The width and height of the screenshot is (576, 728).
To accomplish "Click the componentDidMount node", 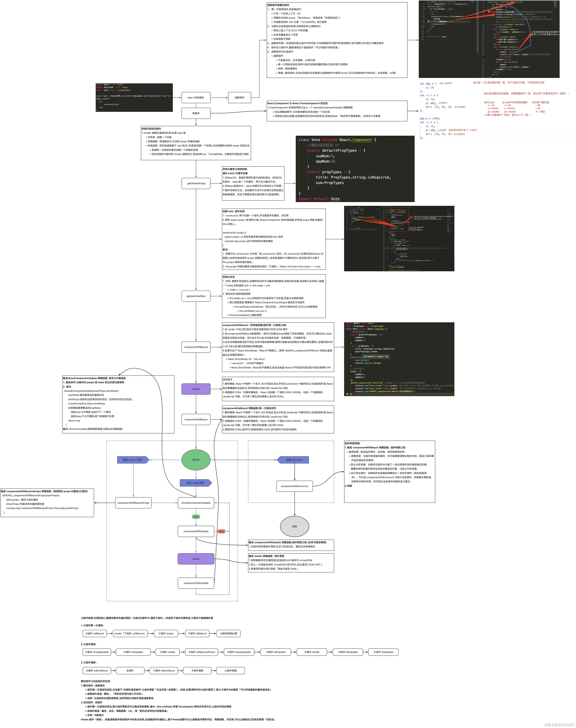I will pos(196,419).
